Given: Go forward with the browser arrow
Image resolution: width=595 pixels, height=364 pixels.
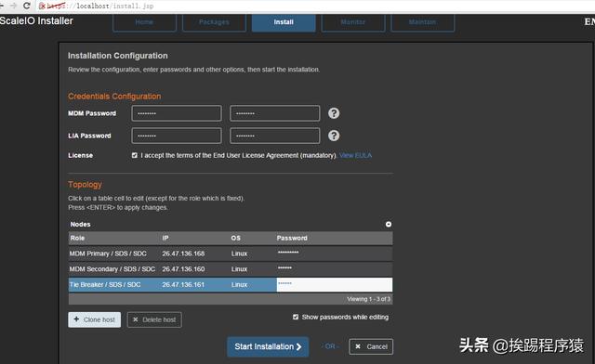Looking at the screenshot, I should (x=13, y=6).
